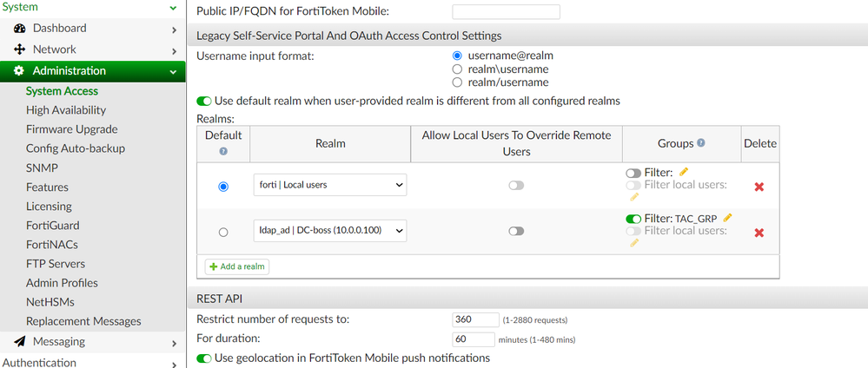Select the realm\username input format

point(457,69)
